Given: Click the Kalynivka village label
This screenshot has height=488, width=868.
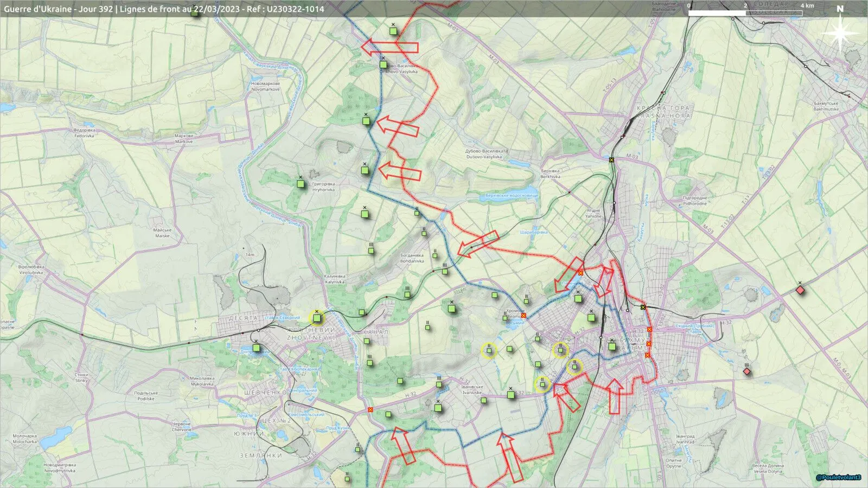Looking at the screenshot, I should (335, 279).
